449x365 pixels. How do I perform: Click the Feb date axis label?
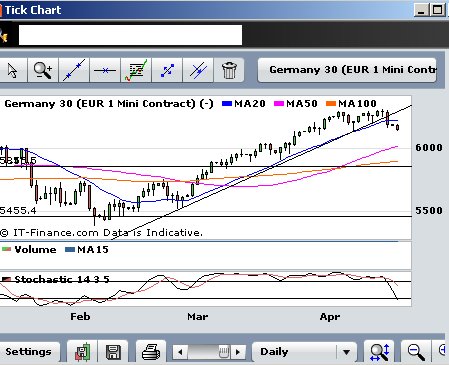80,316
